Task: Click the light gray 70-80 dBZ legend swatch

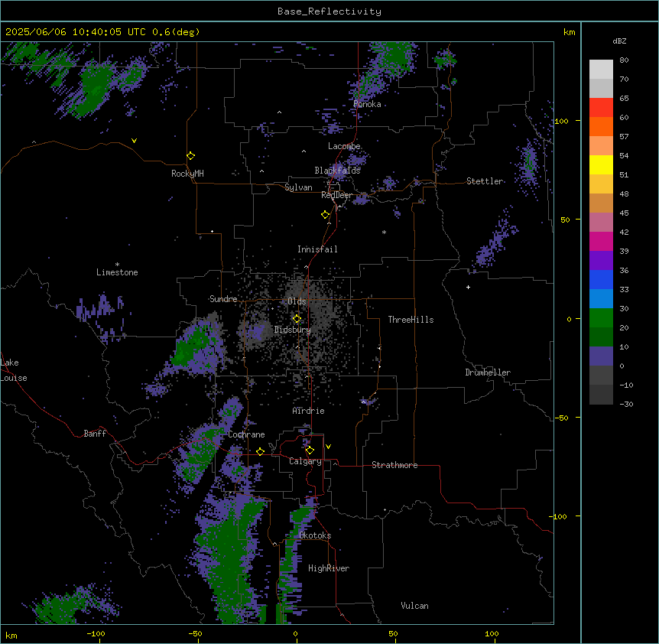Action: 601,70
